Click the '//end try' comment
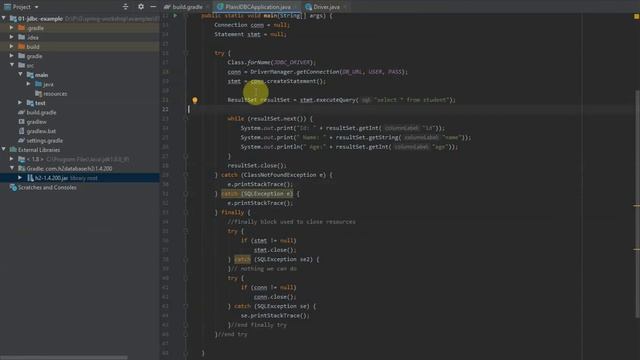 pyautogui.click(x=232, y=335)
